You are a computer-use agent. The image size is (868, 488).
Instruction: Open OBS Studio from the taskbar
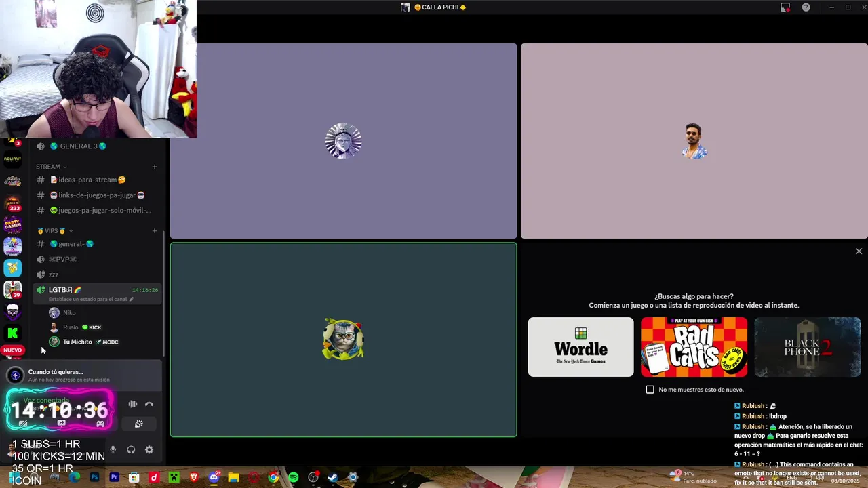(313, 477)
